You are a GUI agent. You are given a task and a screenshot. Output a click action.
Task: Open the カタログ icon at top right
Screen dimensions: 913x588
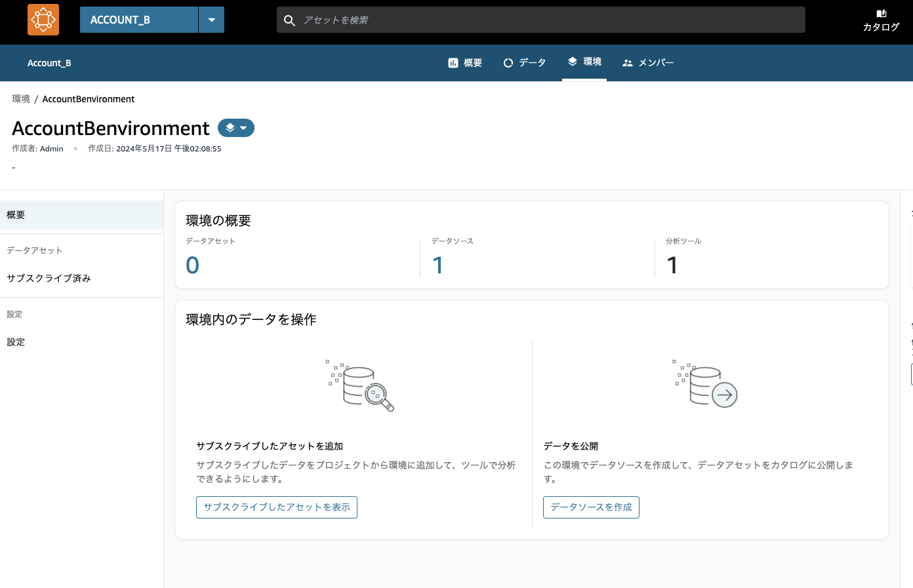(881, 14)
